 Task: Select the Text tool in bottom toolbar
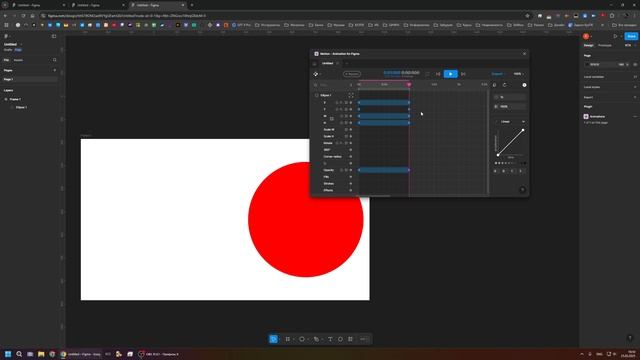(330, 339)
